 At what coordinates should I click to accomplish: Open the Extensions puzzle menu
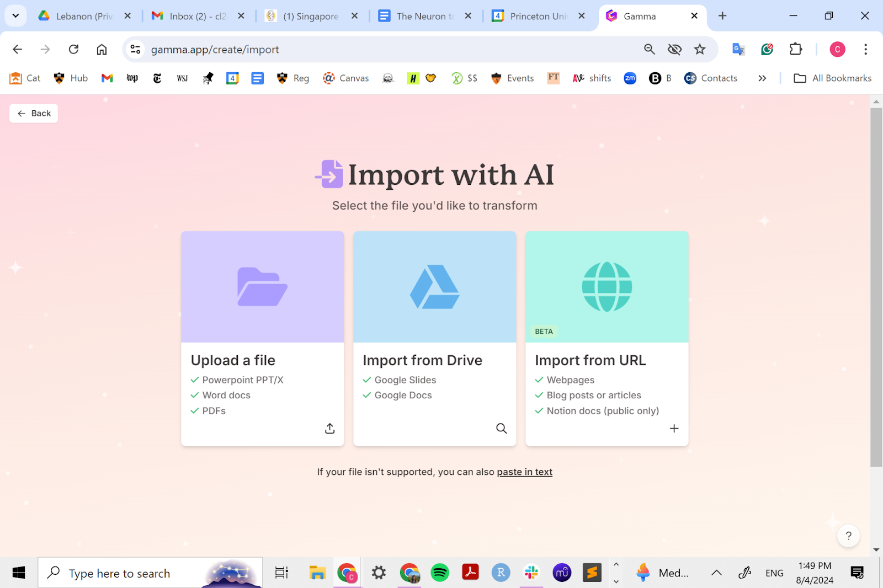point(796,50)
